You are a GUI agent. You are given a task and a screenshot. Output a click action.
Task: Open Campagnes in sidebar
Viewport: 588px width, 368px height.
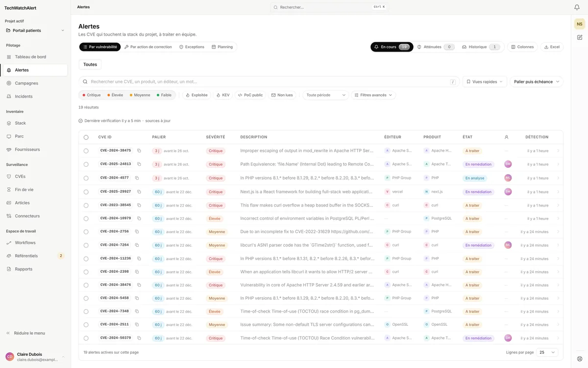[34, 83]
